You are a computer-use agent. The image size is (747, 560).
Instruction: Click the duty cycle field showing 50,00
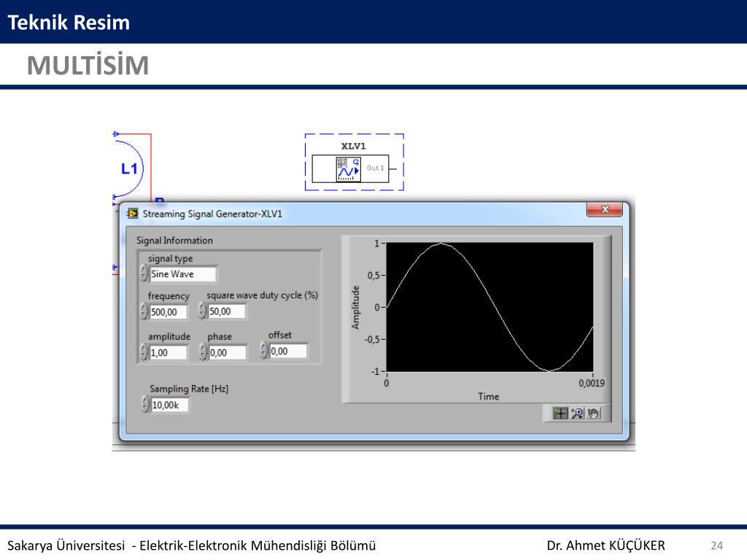pyautogui.click(x=227, y=311)
